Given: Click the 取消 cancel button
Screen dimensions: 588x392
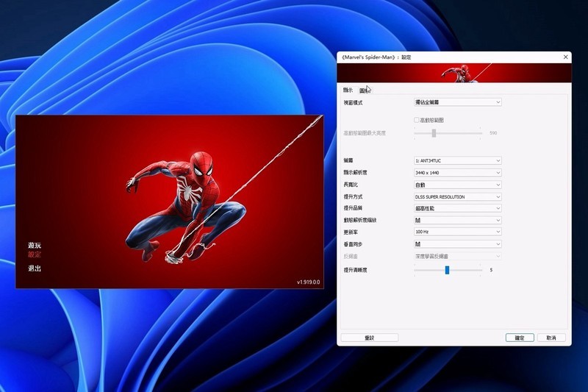Looking at the screenshot, I should point(551,338).
